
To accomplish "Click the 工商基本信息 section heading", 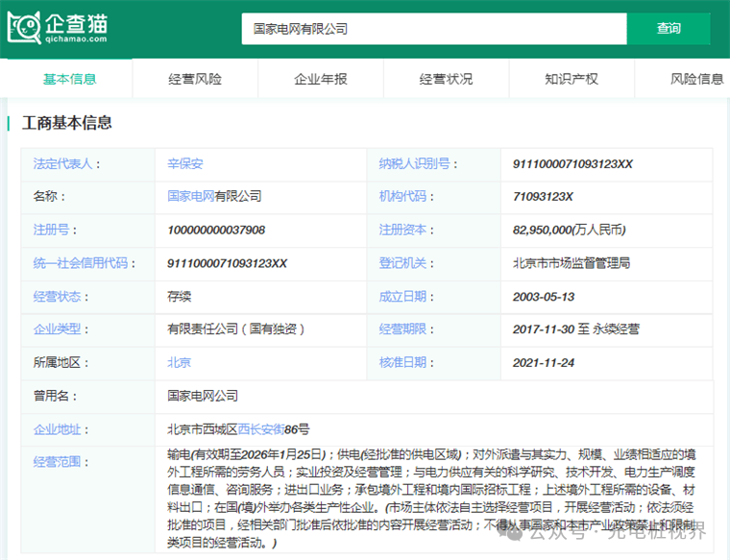I will point(68,123).
